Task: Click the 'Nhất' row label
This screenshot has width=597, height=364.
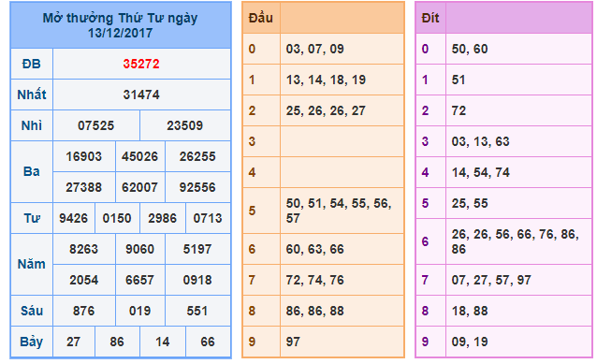Action: [x=32, y=95]
